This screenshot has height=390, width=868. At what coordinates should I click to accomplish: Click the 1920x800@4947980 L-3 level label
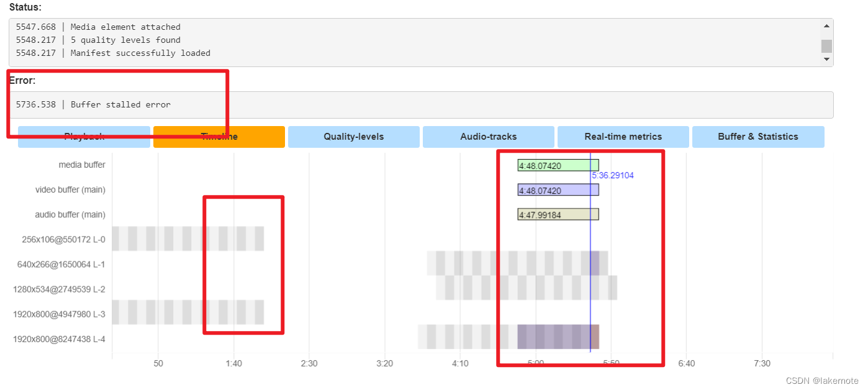pyautogui.click(x=60, y=314)
